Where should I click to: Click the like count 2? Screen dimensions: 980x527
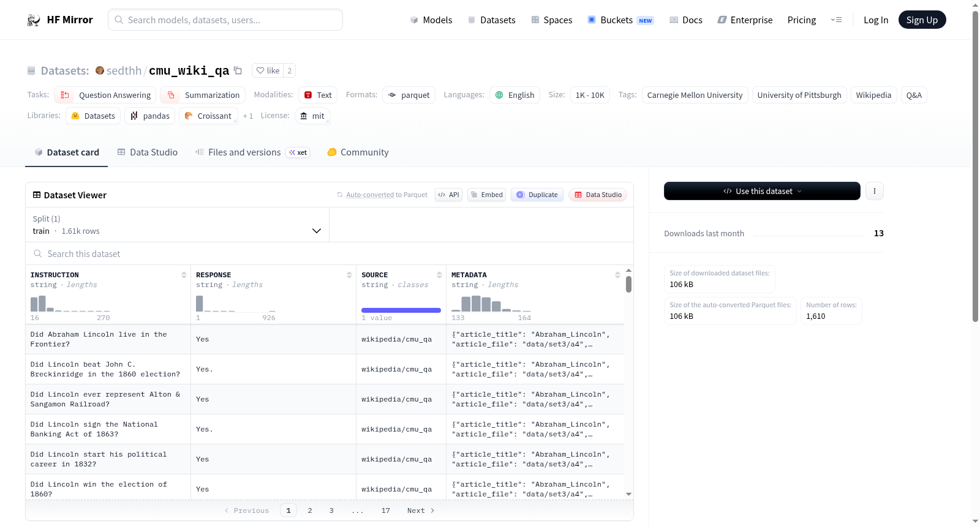(290, 70)
